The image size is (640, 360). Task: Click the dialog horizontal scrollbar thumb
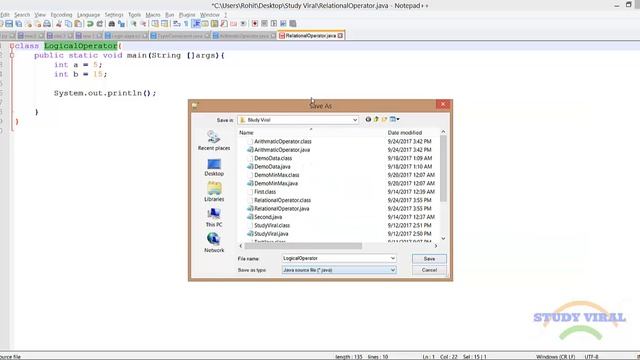pyautogui.click(x=303, y=246)
